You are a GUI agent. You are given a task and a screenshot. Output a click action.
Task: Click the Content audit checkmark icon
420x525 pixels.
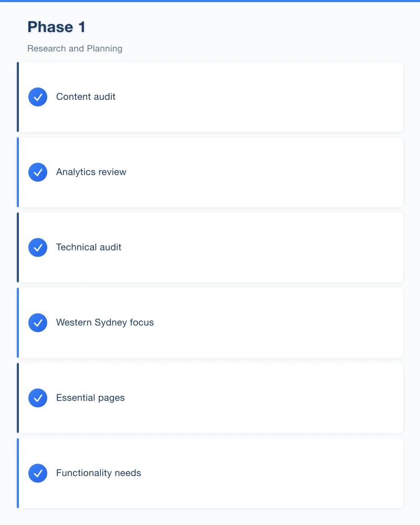(38, 97)
